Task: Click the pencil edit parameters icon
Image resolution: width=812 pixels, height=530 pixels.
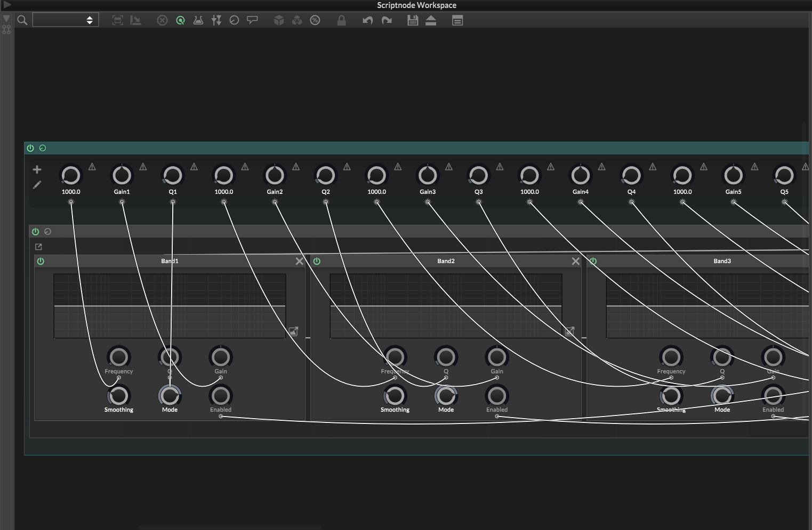Action: tap(37, 185)
